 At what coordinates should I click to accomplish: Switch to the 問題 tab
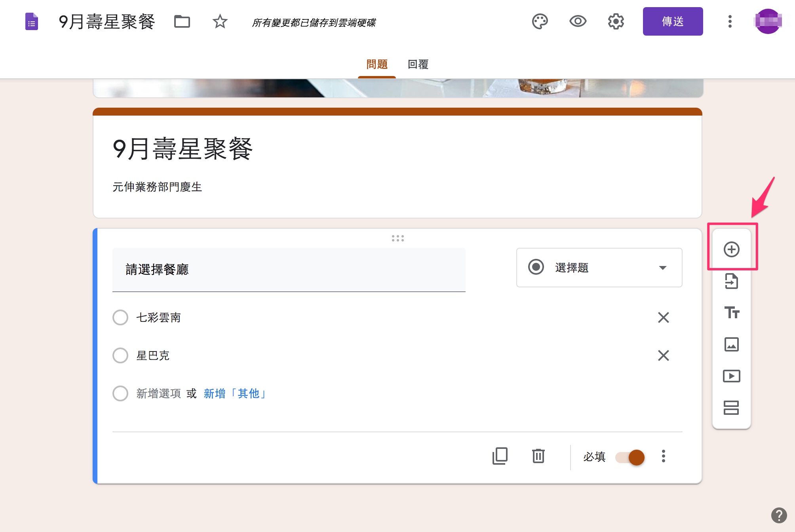point(377,64)
